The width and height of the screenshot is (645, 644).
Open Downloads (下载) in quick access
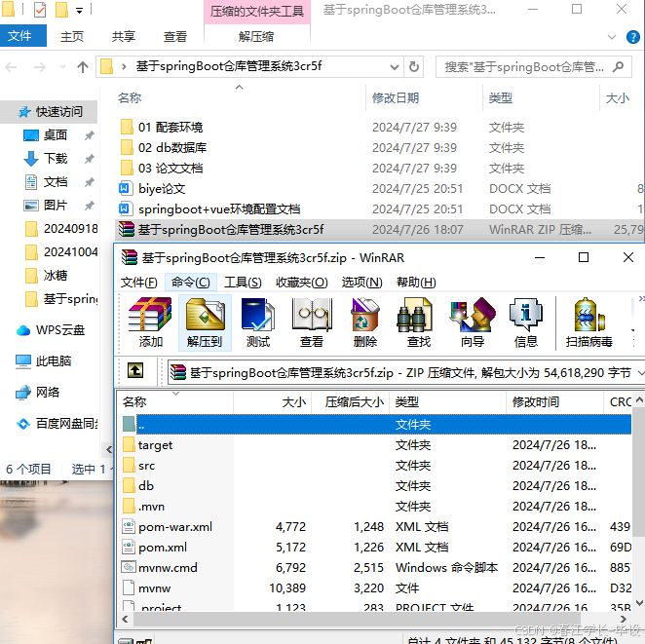pos(56,159)
